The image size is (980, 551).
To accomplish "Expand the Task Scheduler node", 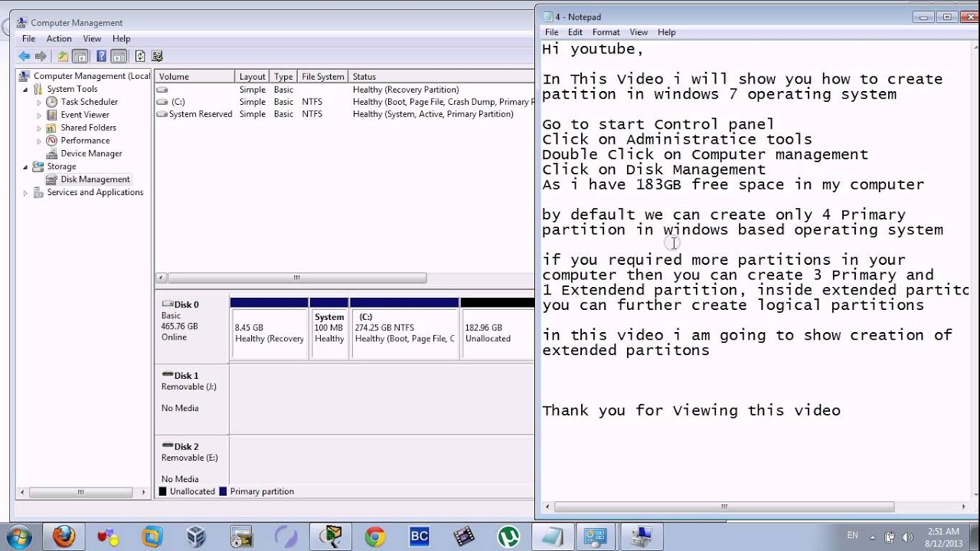I will [x=39, y=102].
